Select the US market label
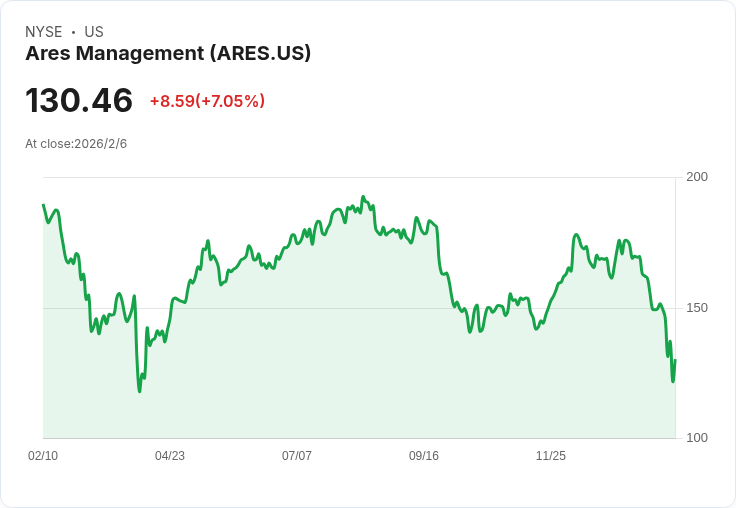 click(94, 32)
